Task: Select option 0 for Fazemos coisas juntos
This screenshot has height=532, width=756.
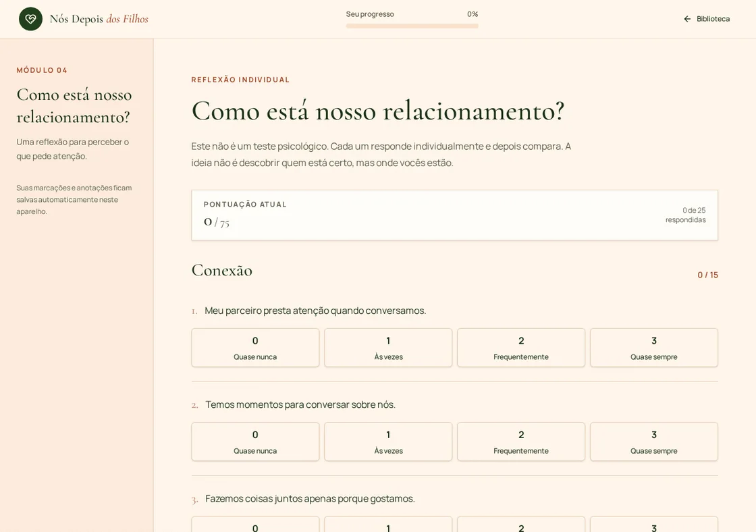Action: [x=255, y=525]
